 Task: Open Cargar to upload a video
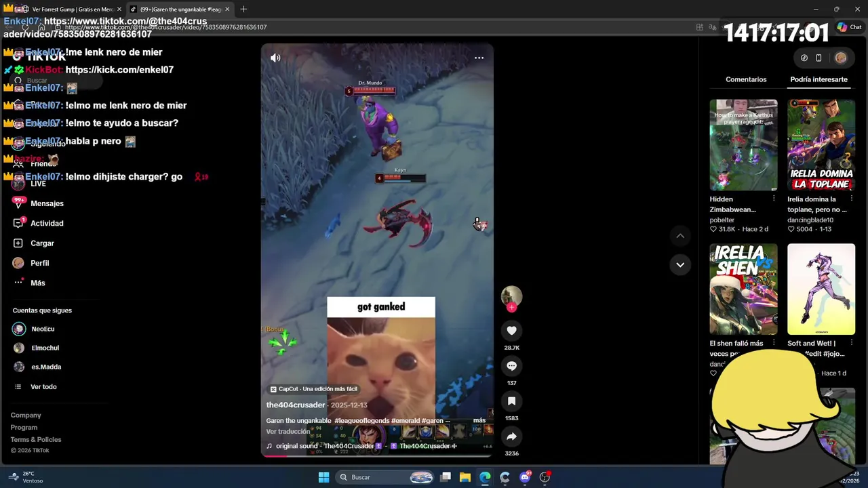[x=42, y=243]
